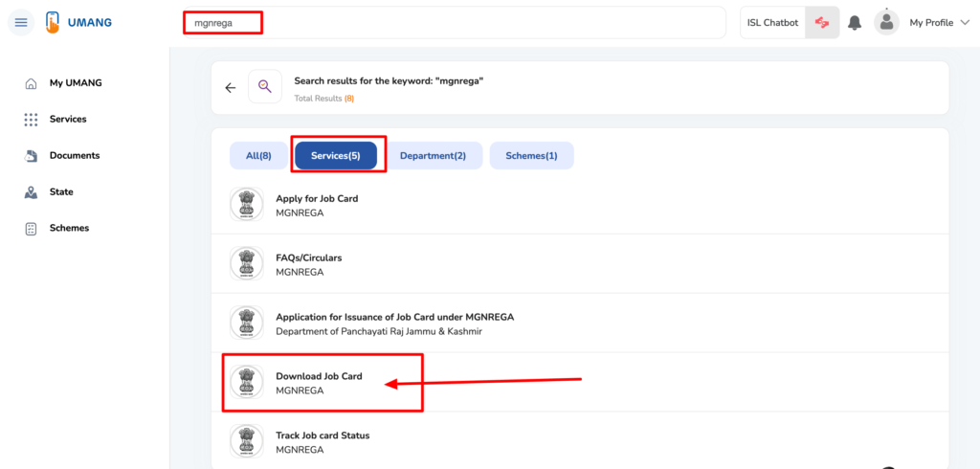The height and width of the screenshot is (469, 980).
Task: Click the magnifier search results icon
Action: 265,86
